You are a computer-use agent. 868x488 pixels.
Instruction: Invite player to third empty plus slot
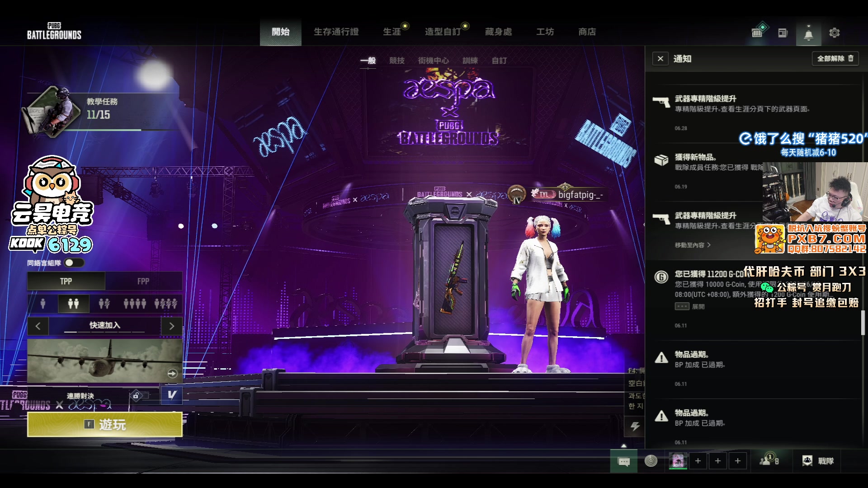tap(738, 460)
